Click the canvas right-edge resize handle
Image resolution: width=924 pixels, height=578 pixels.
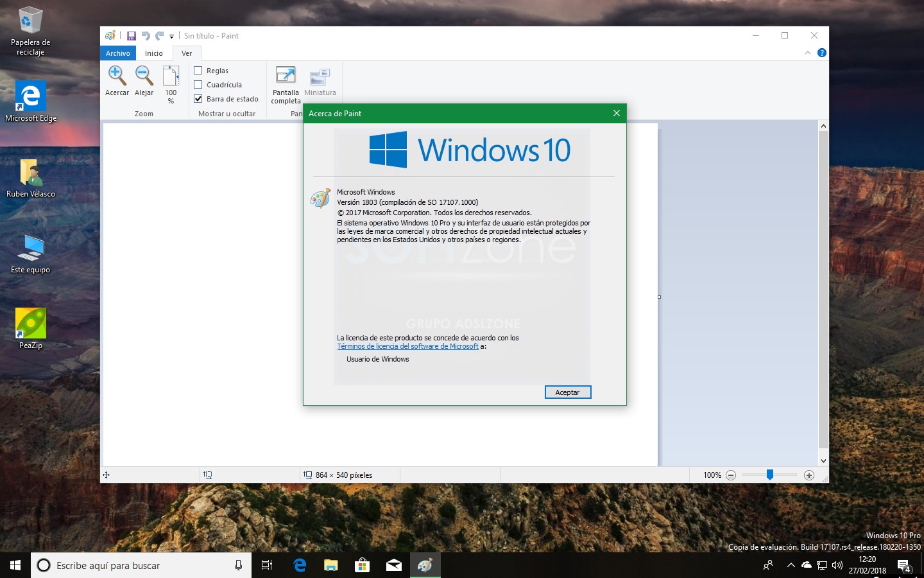click(x=659, y=297)
